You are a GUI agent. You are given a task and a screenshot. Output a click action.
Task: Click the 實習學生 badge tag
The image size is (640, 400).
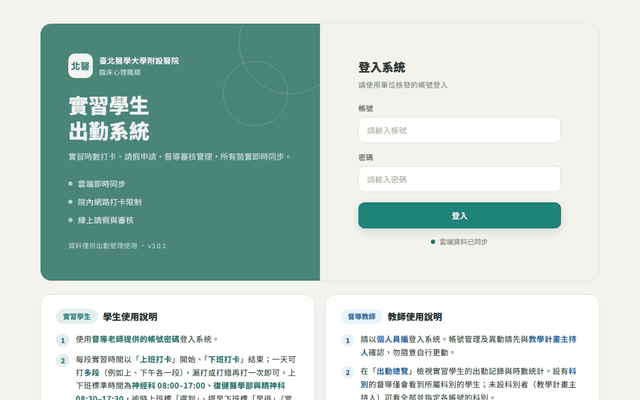(77, 316)
